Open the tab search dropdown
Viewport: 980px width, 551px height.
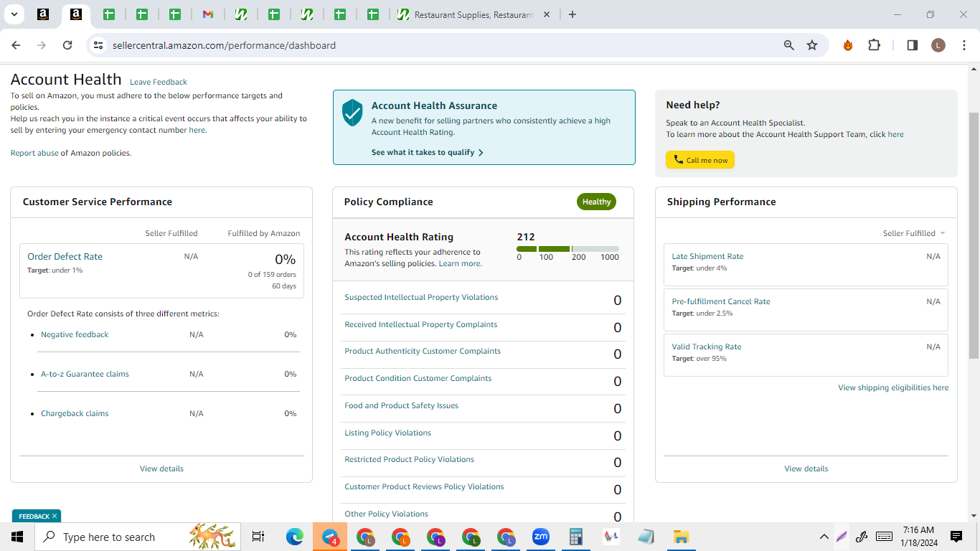pyautogui.click(x=14, y=14)
